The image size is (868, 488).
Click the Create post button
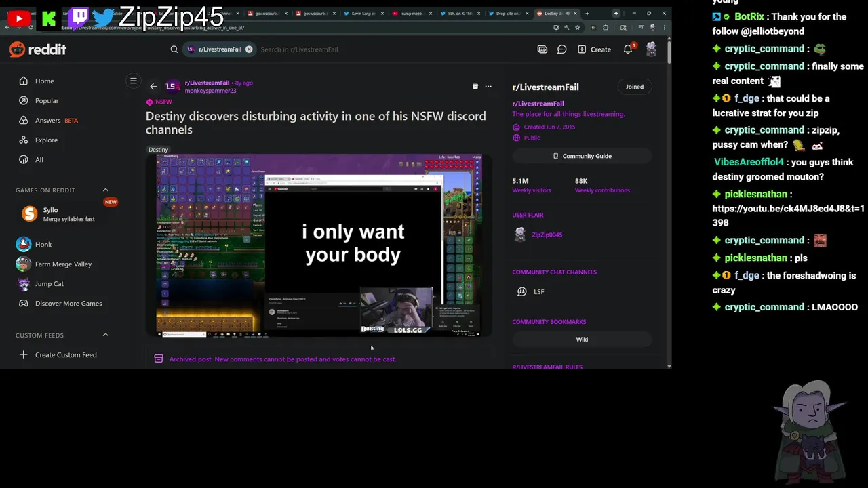tap(594, 49)
